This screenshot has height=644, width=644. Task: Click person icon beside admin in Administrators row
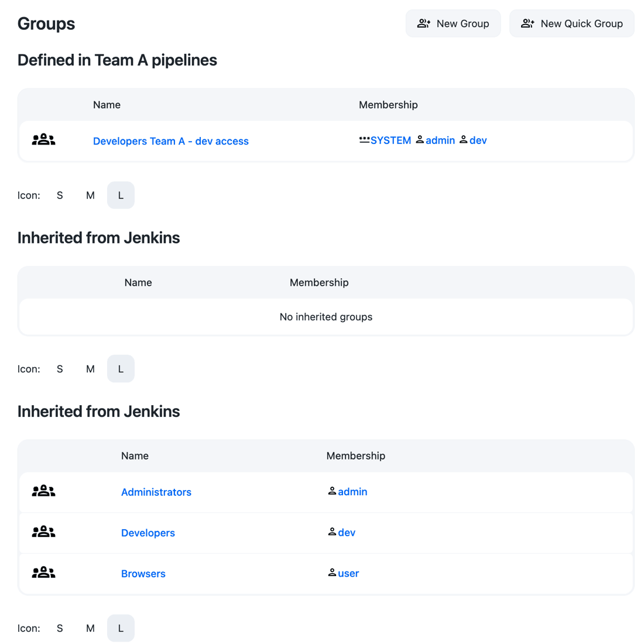coord(332,491)
